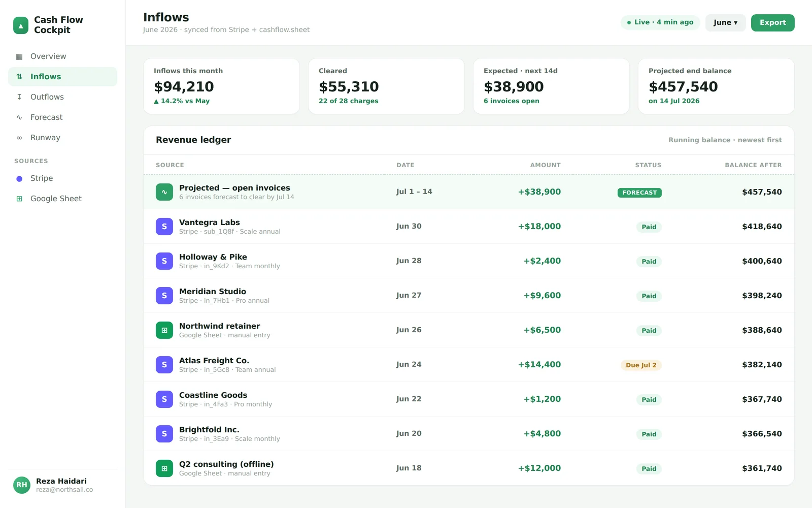Screen dimensions: 812x508
Task: Click the Google Sheet grid source icon
Action: [x=19, y=199]
